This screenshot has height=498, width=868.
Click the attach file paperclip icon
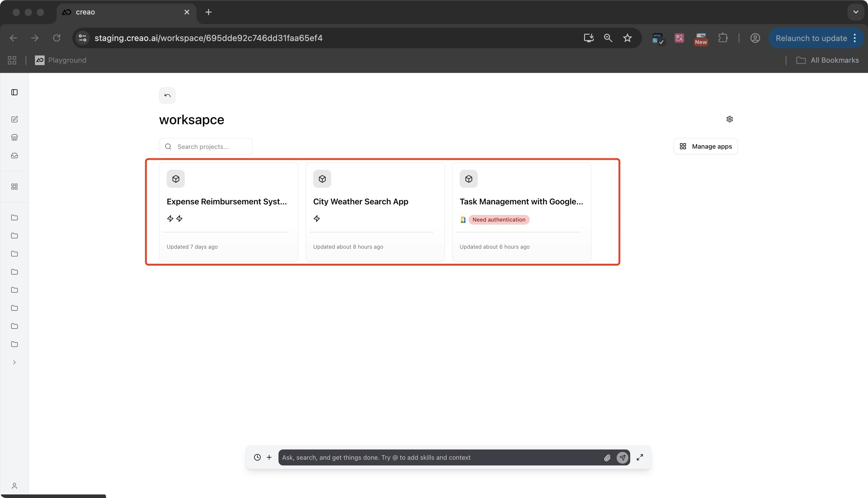(x=607, y=458)
